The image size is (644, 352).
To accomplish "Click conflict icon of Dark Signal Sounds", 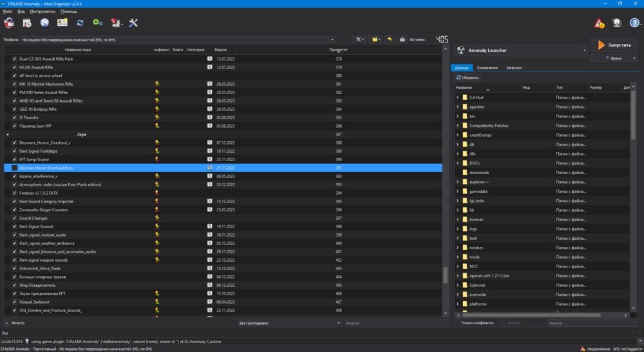I will [x=157, y=226].
